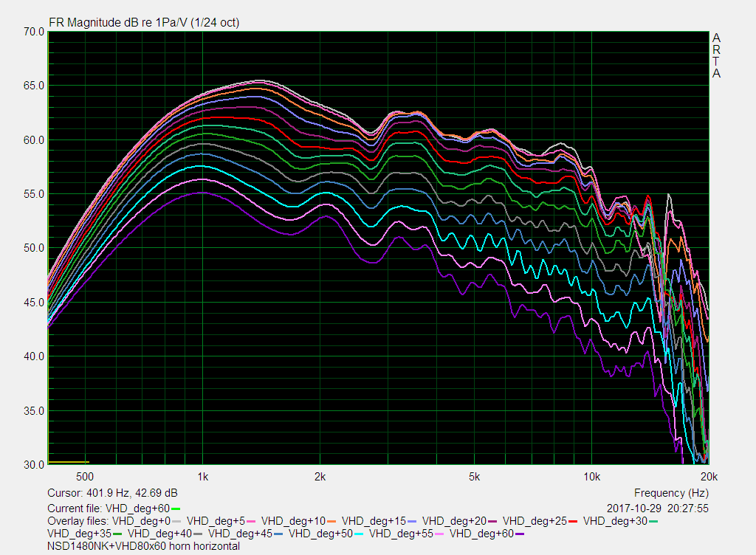Click the 45.0 y-axis label

point(34,303)
